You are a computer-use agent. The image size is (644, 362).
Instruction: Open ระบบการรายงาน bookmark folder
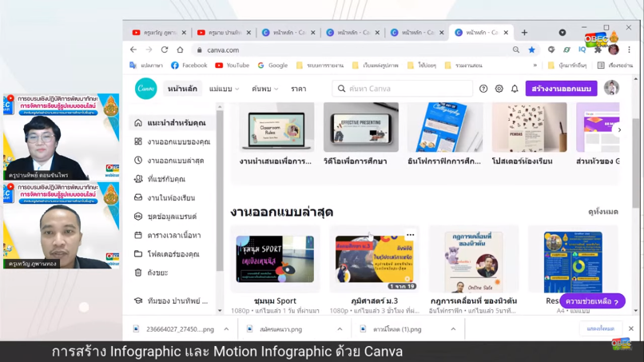point(320,66)
